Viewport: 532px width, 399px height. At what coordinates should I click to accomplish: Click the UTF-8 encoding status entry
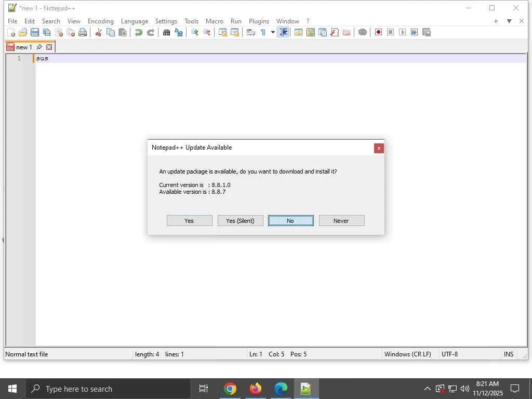(x=449, y=354)
